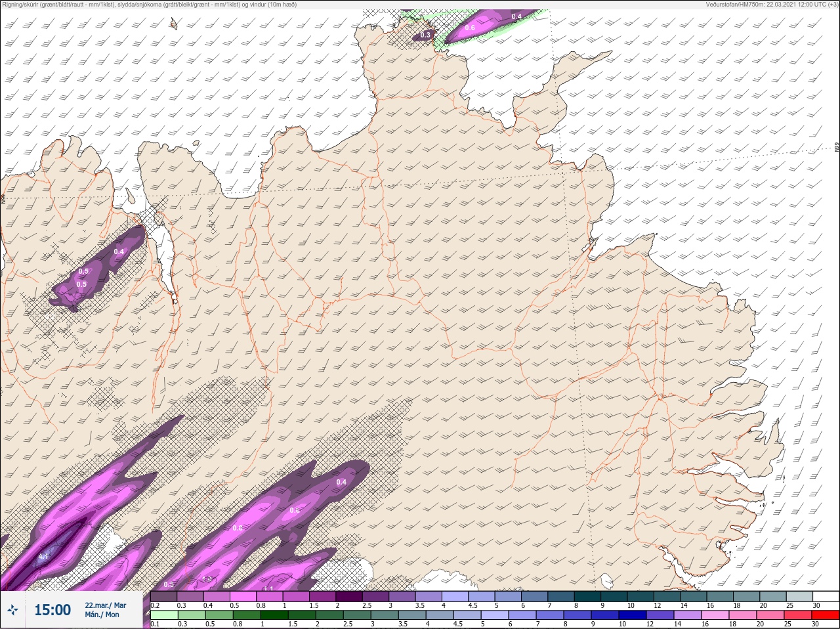Pick the bright pink swatch between 0.5 and 0.8
Image resolution: width=840 pixels, height=629 pixels.
243,597
